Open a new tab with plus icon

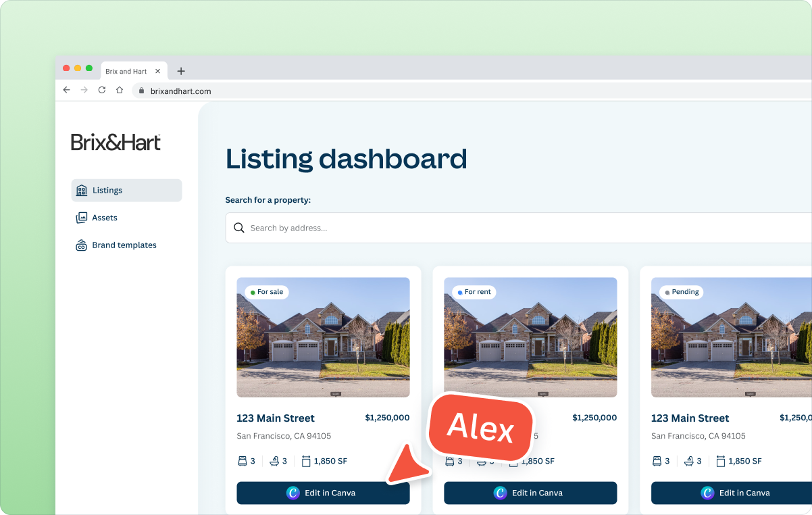tap(180, 71)
